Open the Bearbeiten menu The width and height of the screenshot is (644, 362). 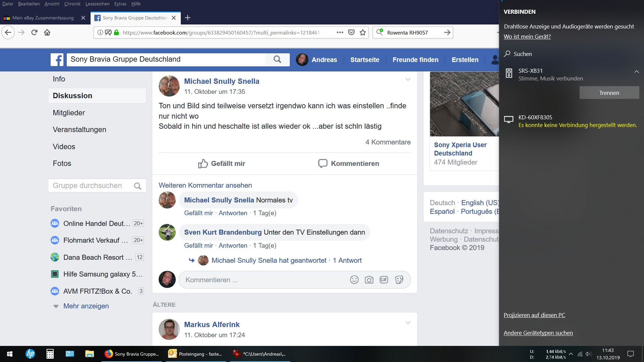tap(29, 4)
